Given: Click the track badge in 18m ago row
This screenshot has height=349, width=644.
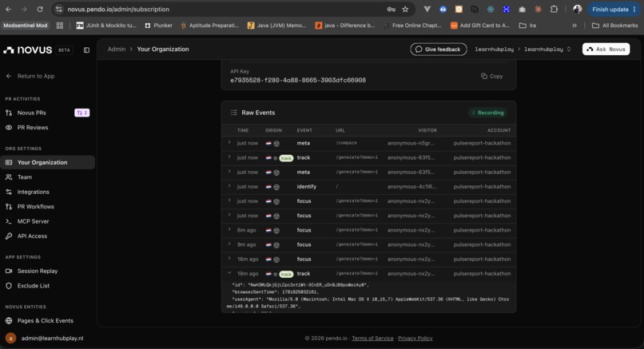Looking at the screenshot, I should 286,274.
